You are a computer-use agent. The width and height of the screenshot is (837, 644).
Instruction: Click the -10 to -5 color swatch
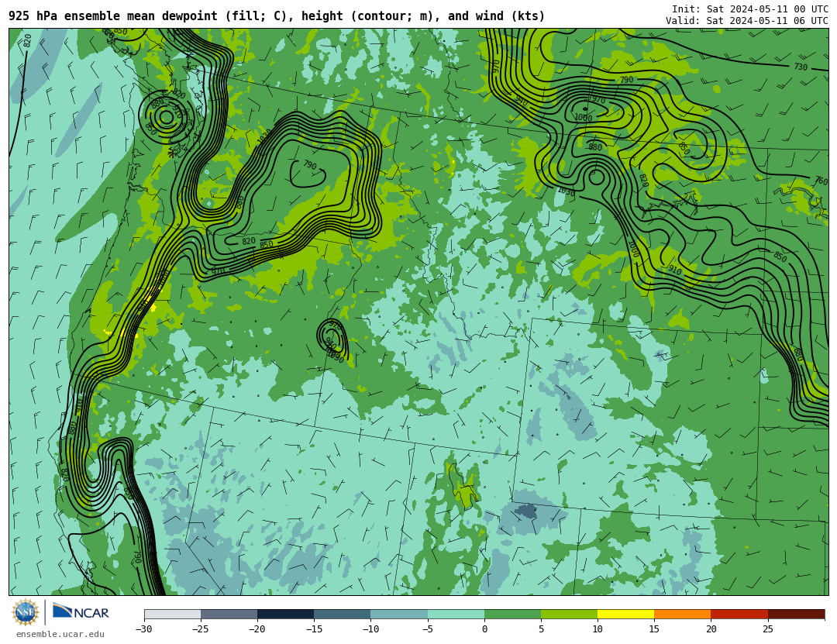399,615
